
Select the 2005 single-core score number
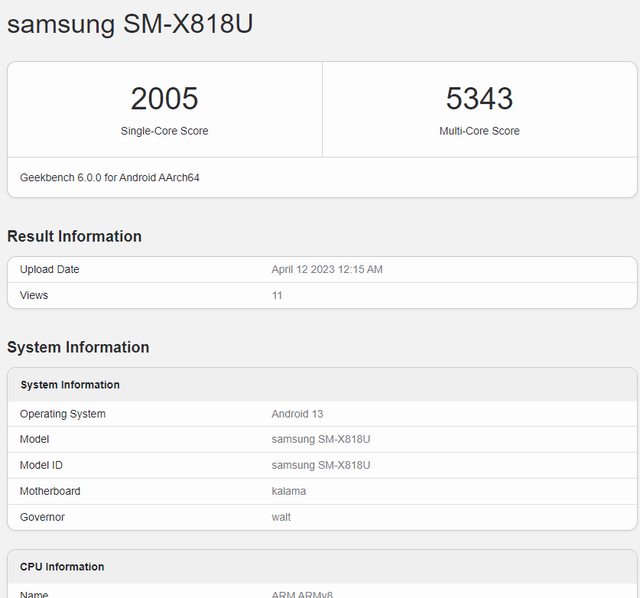(164, 98)
